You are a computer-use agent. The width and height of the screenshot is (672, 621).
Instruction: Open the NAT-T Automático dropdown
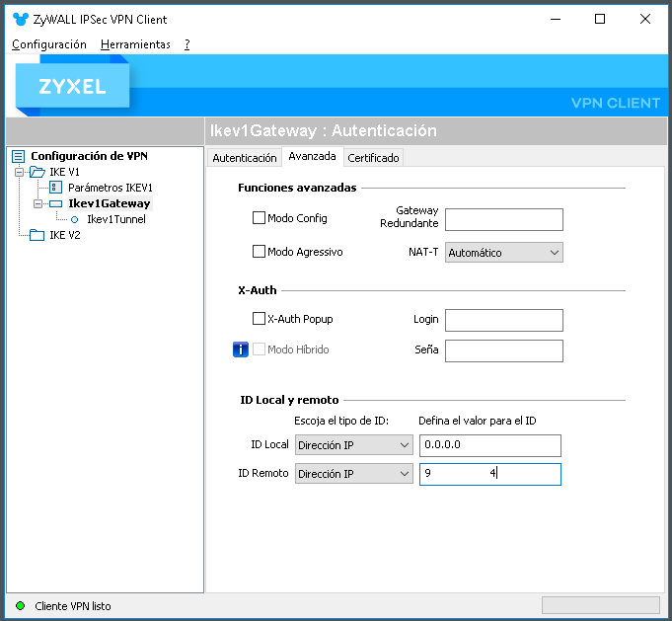tap(504, 253)
